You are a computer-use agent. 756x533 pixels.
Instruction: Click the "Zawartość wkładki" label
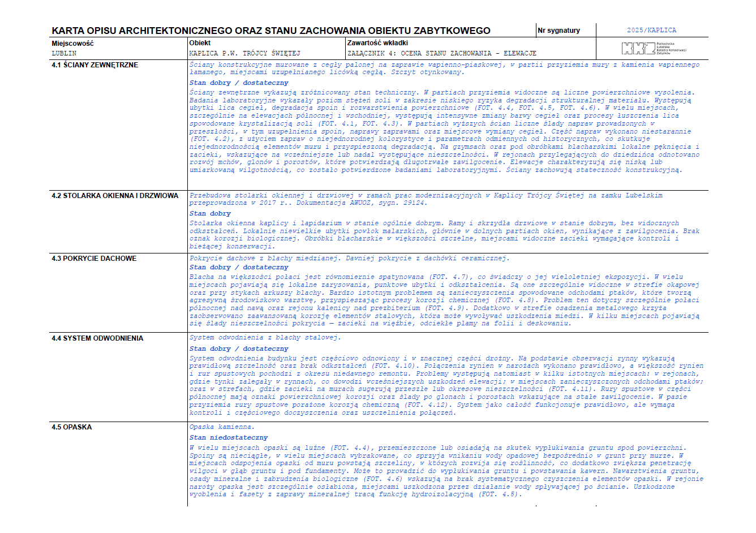(377, 43)
